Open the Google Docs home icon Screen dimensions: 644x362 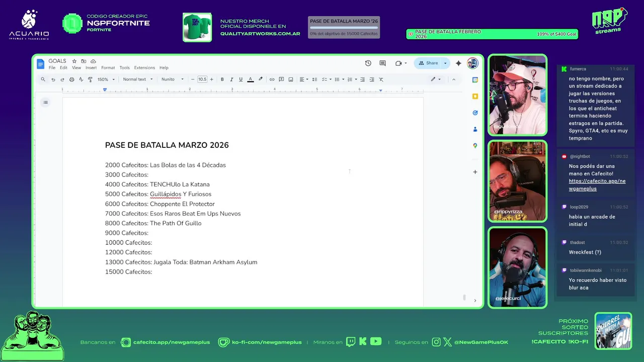[40, 64]
